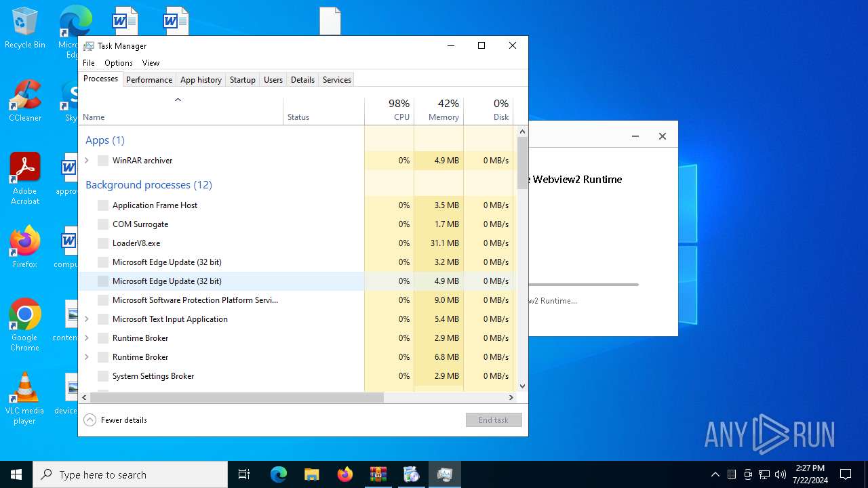The image size is (868, 488).
Task: Sort by the Memory column header
Action: click(x=439, y=111)
